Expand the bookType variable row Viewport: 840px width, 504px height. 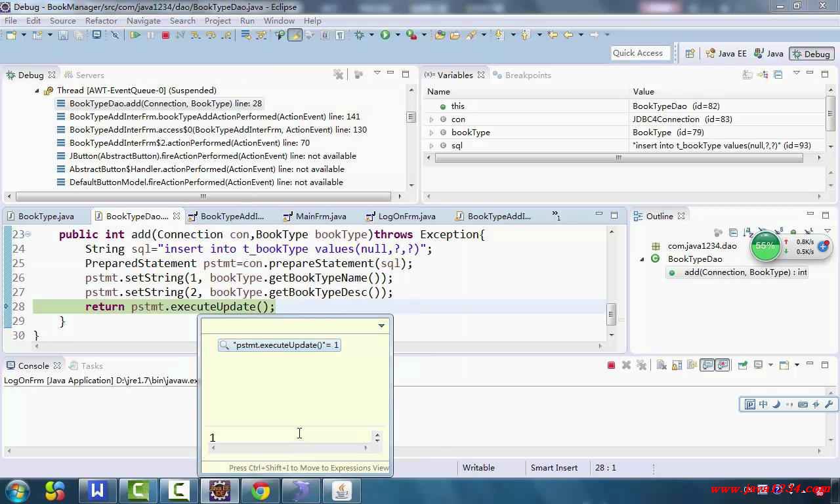pyautogui.click(x=431, y=133)
